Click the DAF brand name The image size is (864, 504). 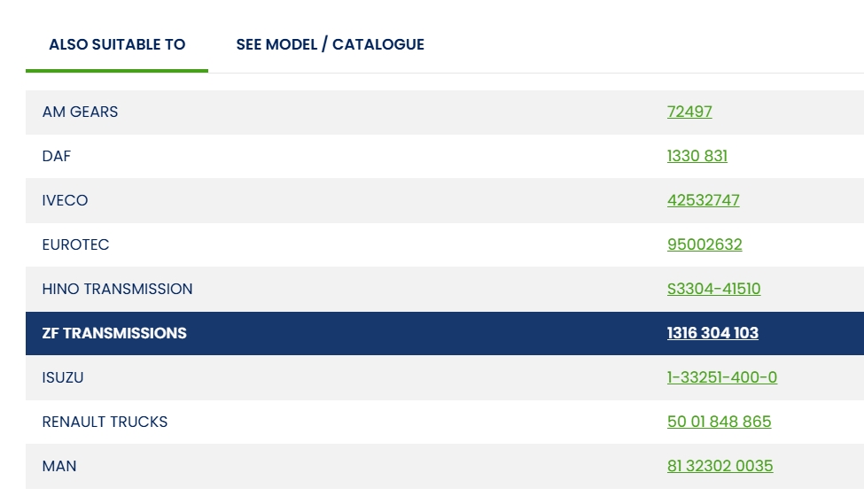(56, 156)
